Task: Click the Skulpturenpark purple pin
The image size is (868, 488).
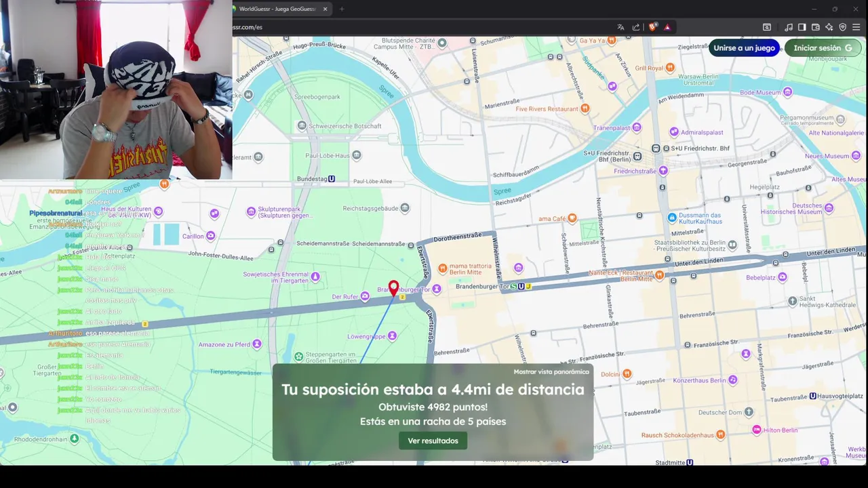Action: click(x=252, y=211)
